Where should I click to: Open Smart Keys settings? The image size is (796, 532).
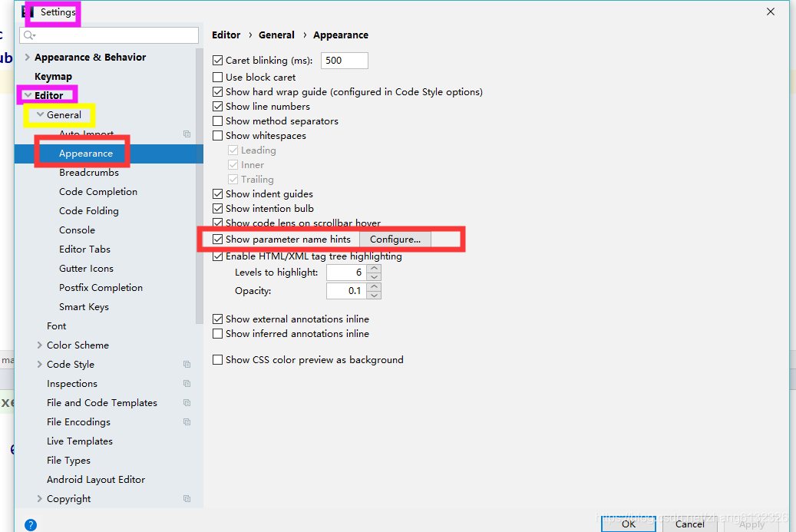coord(84,307)
